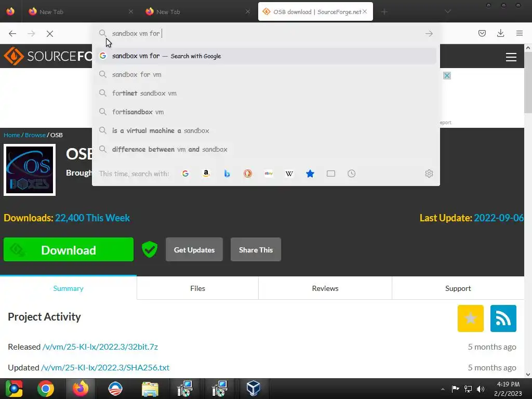Click the OS Boxes project logo thumbnail
This screenshot has height=399, width=532.
(30, 170)
